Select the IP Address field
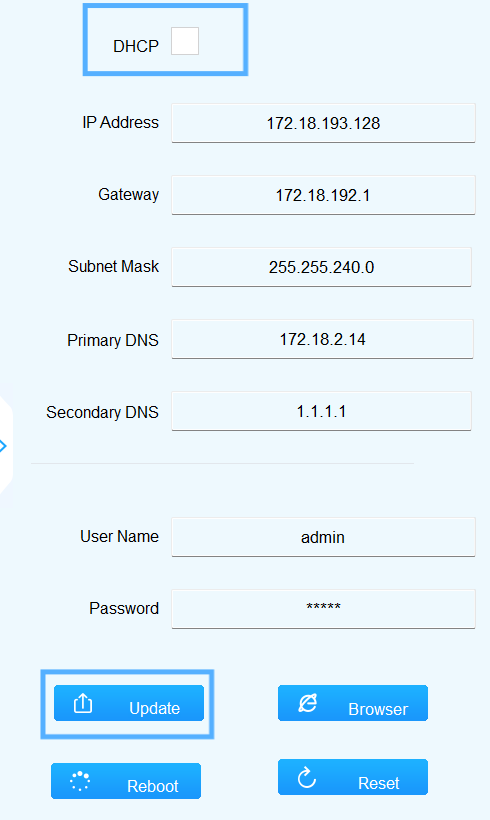This screenshot has width=490, height=820. tap(323, 123)
